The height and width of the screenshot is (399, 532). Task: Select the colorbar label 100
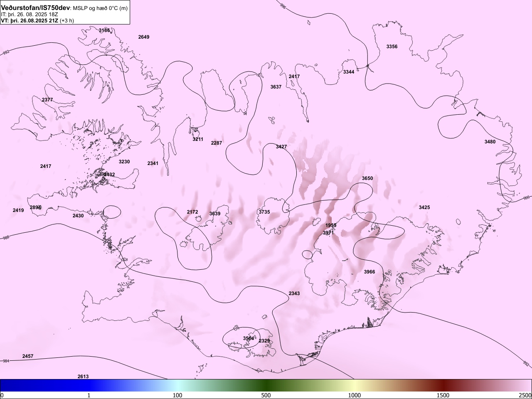coord(177,395)
